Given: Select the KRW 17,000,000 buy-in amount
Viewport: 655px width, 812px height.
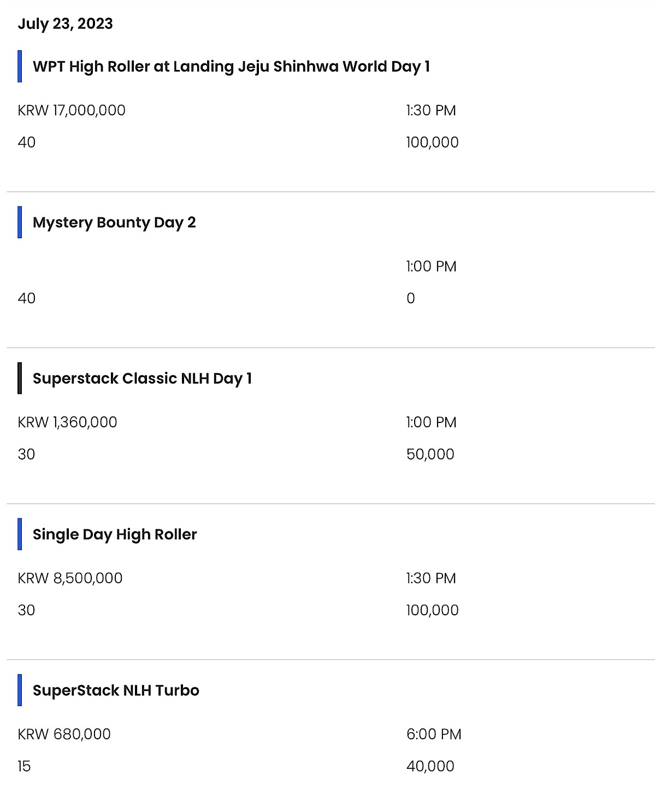Looking at the screenshot, I should tap(72, 110).
